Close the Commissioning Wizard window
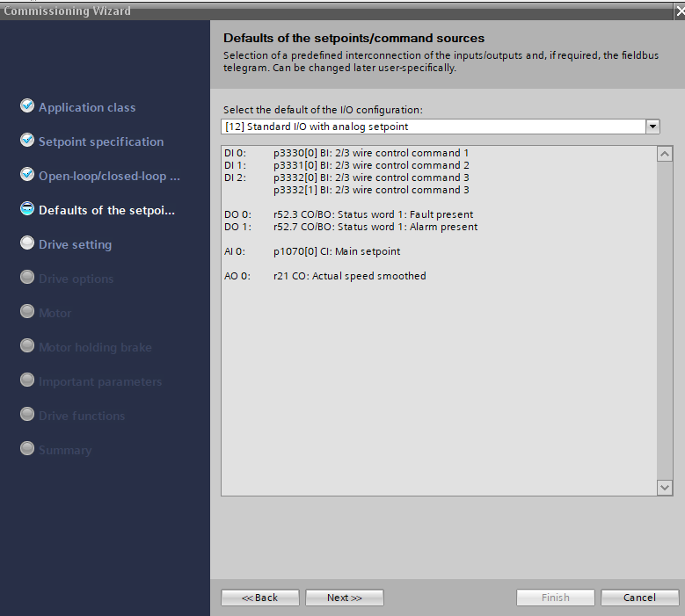The image size is (685, 616). (680, 11)
